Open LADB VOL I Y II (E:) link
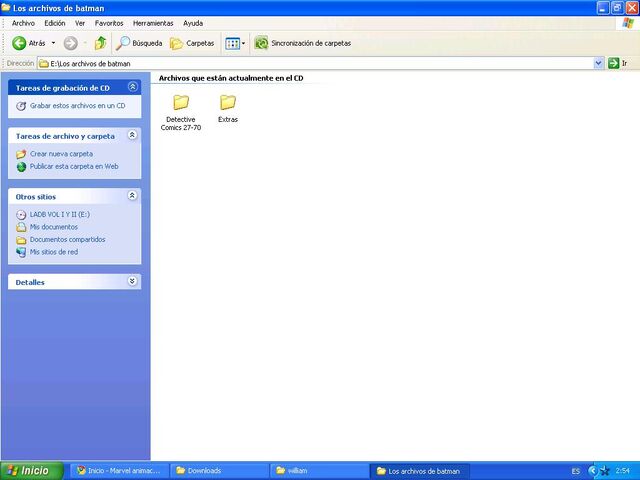Screen dimensions: 640x480 (60, 214)
